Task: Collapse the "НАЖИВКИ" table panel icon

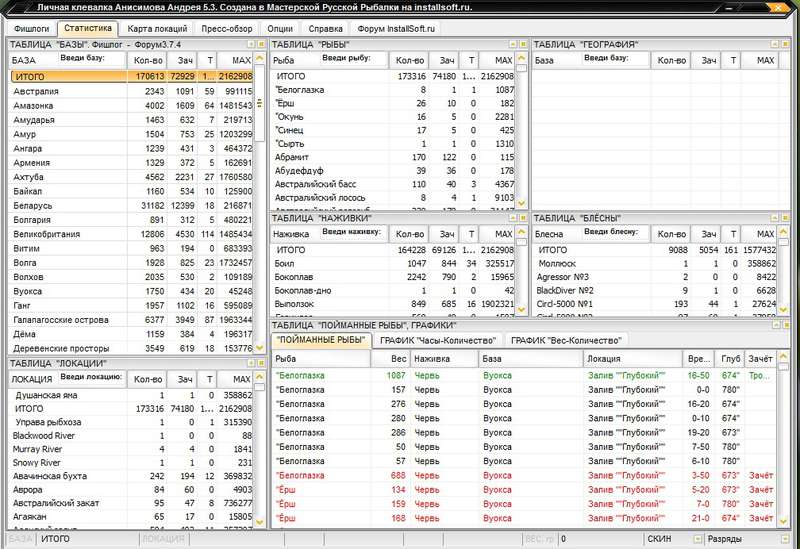Action: (513, 218)
